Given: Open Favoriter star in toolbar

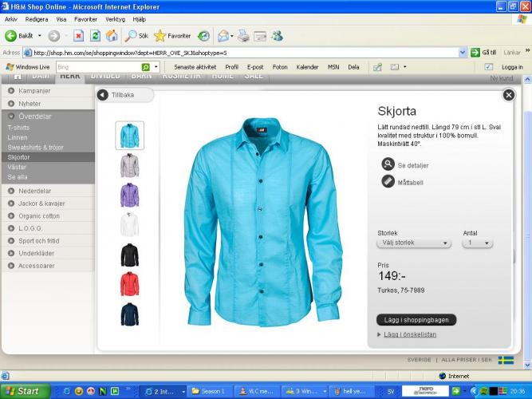Looking at the screenshot, I should (160, 36).
